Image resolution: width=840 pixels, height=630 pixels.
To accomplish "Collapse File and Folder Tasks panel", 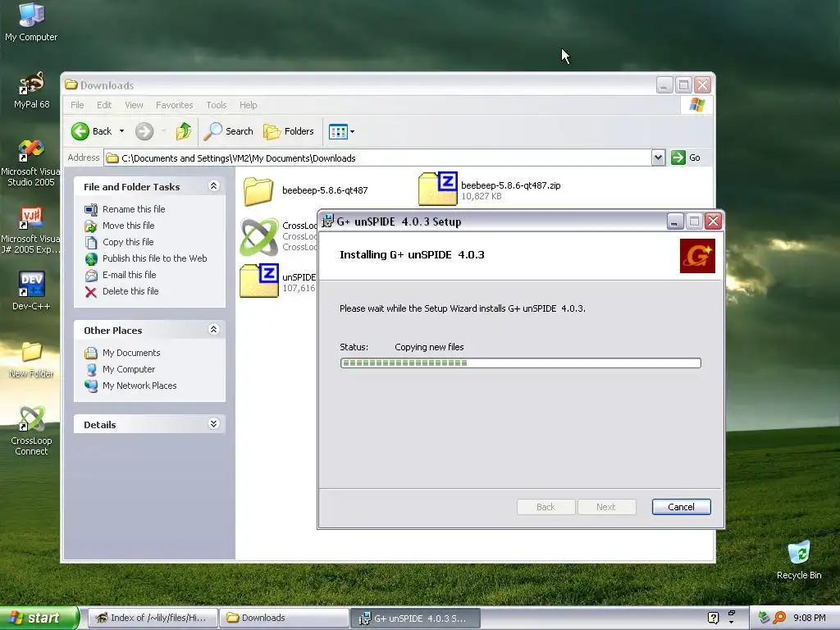I will (214, 186).
